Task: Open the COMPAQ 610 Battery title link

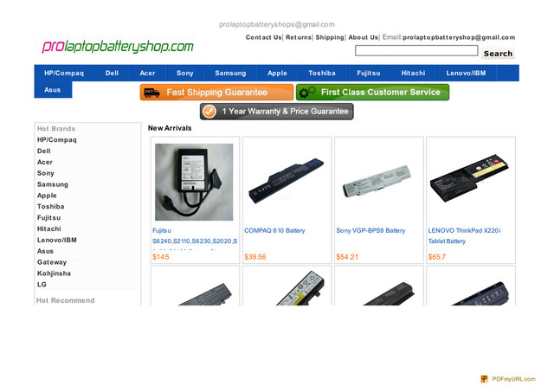Action: (x=274, y=230)
